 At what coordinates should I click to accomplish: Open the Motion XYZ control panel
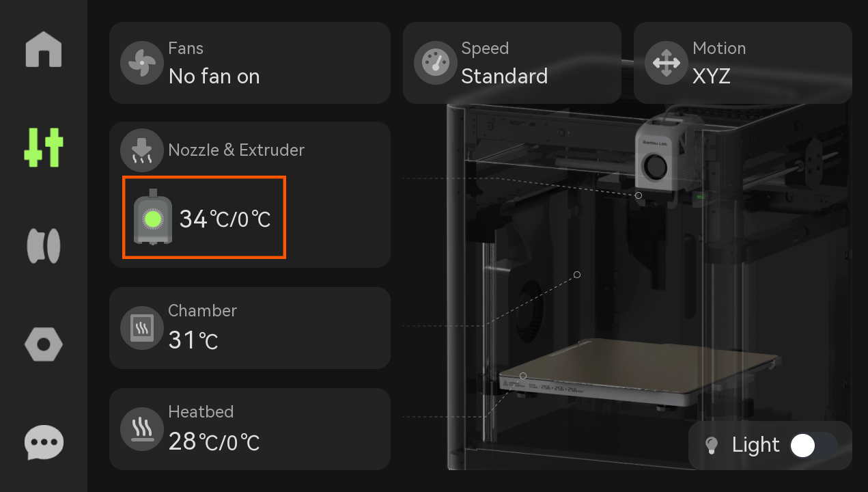(743, 63)
